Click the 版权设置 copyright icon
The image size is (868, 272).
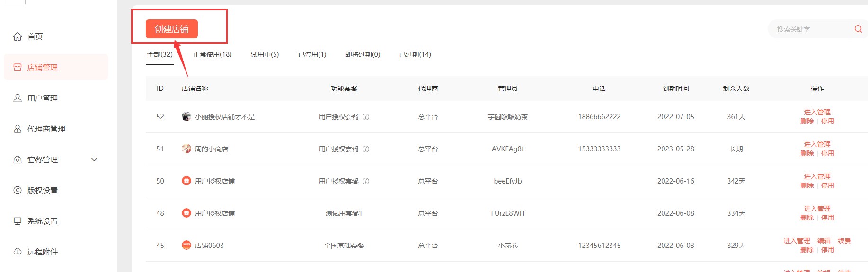click(18, 190)
